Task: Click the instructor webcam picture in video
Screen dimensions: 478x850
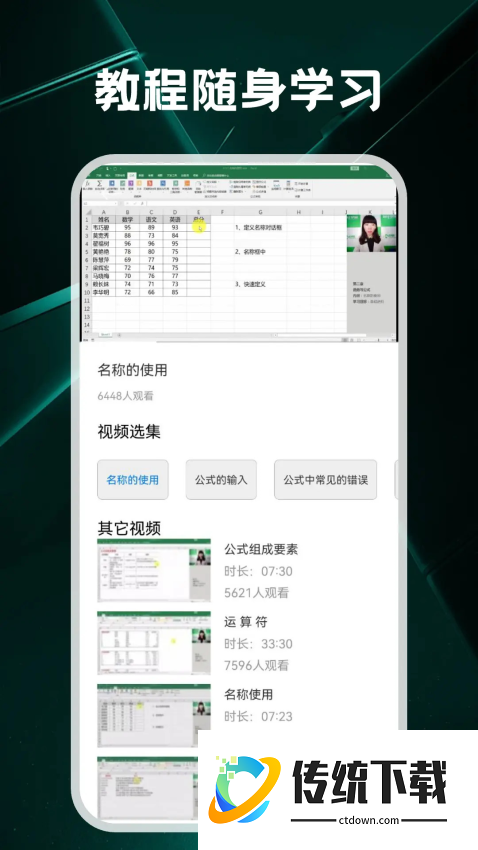Action: tap(371, 234)
